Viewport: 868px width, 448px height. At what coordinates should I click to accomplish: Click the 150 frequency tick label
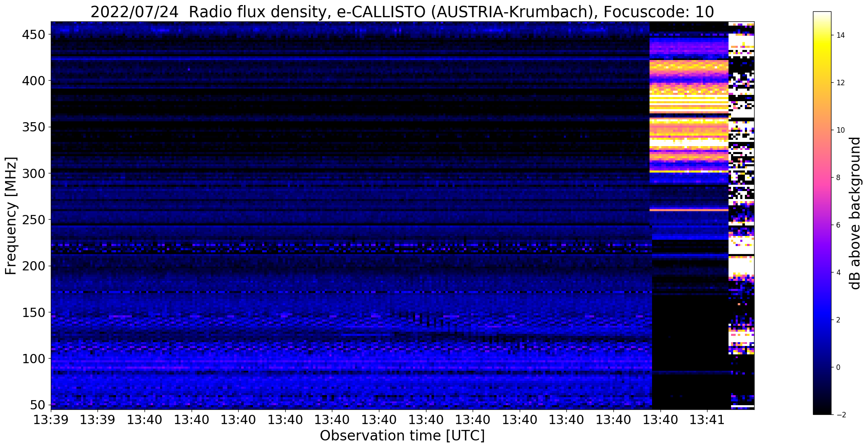[x=35, y=313]
